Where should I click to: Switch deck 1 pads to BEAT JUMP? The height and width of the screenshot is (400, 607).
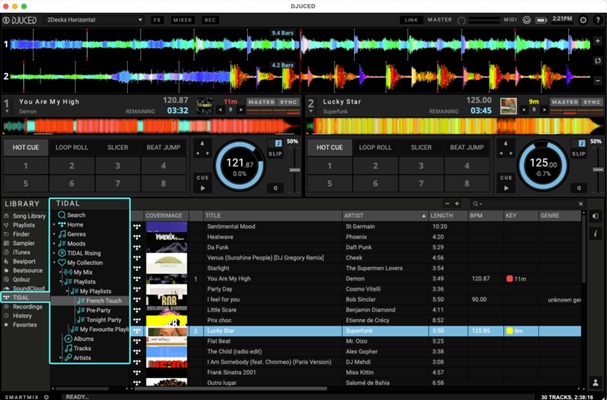pos(163,148)
